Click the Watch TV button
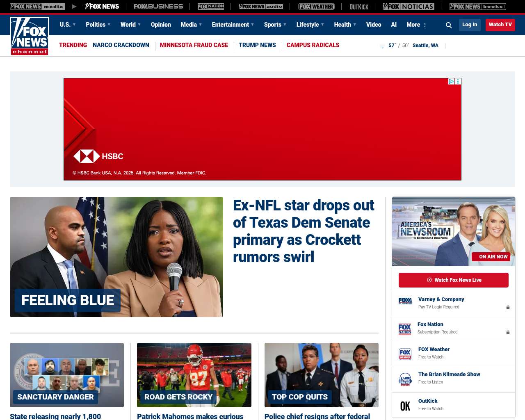 (500, 25)
